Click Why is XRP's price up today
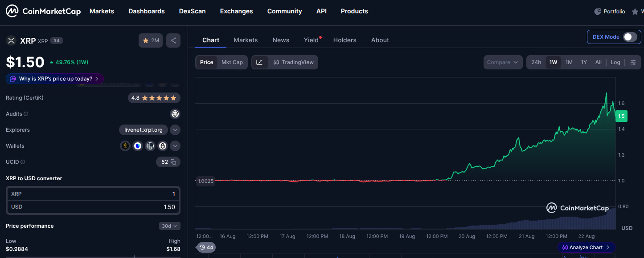Viewport: 644px width, 258px height. pyautogui.click(x=55, y=79)
